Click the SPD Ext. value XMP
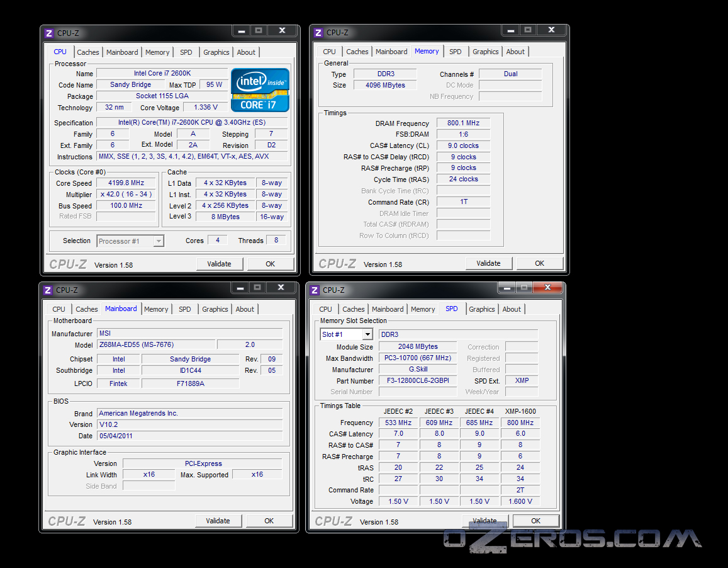The image size is (728, 568). point(522,380)
